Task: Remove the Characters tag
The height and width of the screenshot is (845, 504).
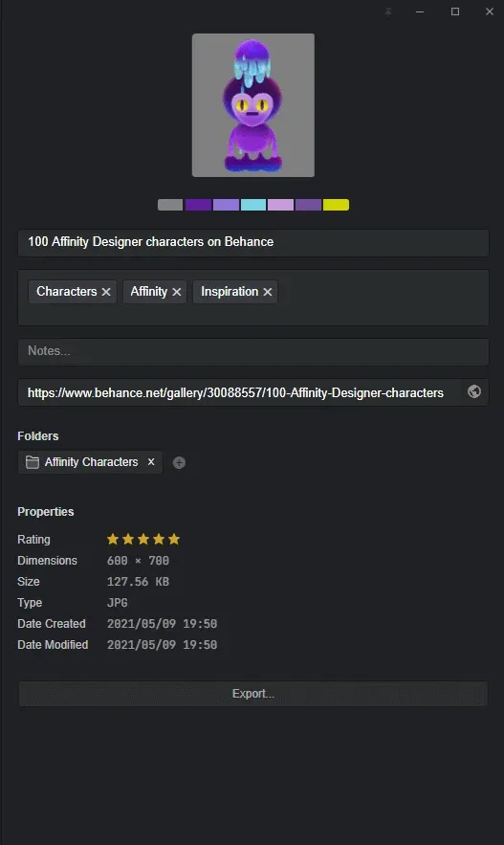Action: point(106,292)
